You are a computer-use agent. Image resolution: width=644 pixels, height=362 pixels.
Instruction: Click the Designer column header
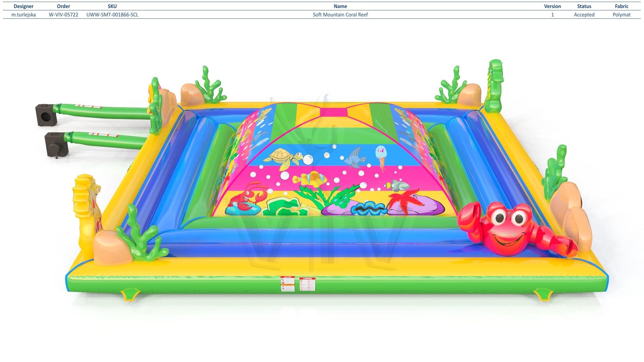click(23, 6)
